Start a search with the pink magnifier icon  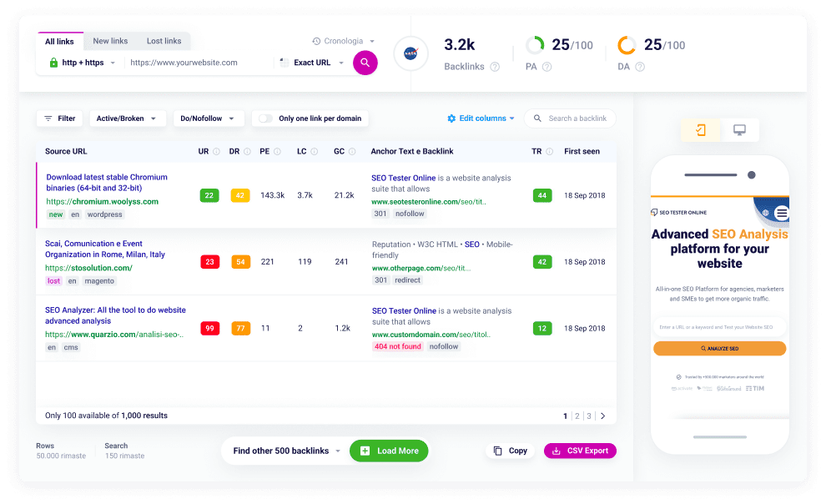pyautogui.click(x=365, y=63)
